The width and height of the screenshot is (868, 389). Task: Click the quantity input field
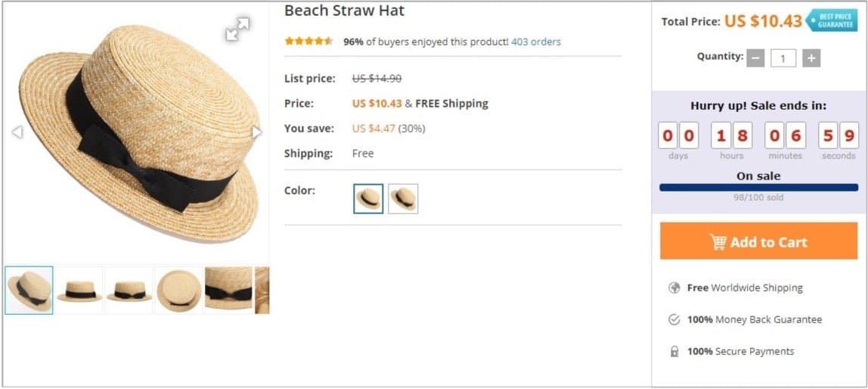coord(783,58)
